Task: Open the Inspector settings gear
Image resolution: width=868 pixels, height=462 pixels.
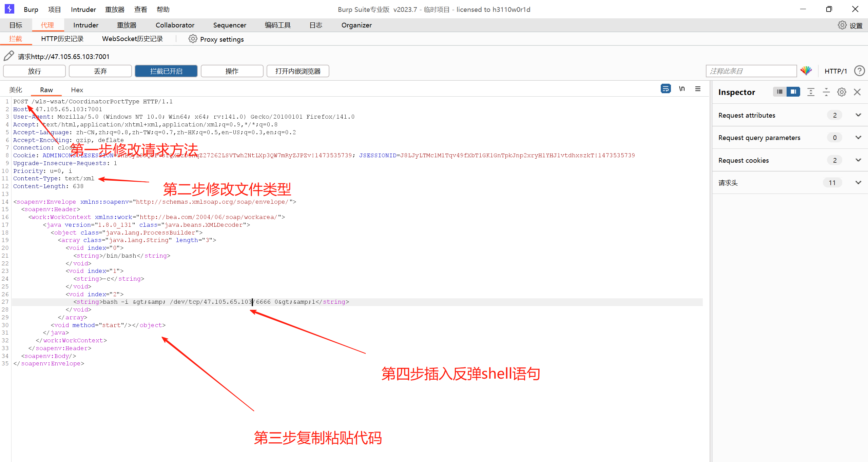Action: (x=842, y=92)
